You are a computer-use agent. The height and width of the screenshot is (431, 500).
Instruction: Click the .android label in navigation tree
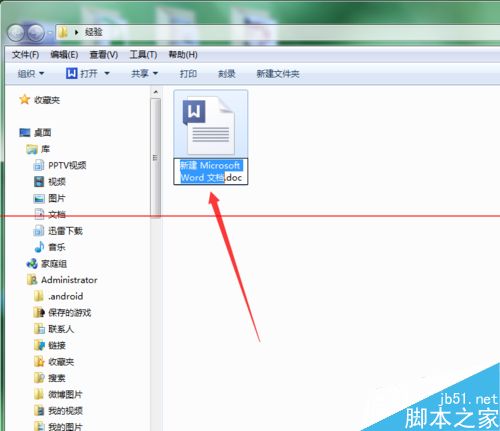tap(66, 296)
